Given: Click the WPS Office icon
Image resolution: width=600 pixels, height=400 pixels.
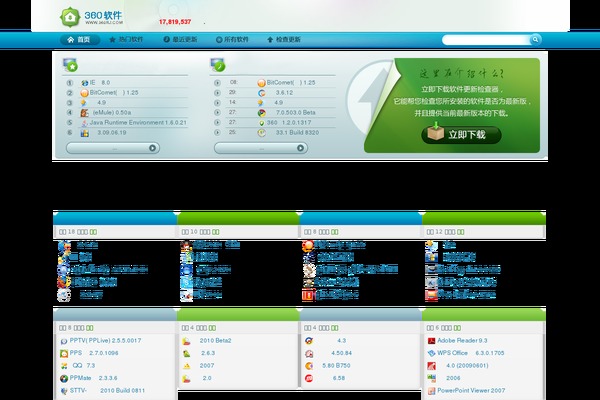Looking at the screenshot, I should (x=431, y=353).
